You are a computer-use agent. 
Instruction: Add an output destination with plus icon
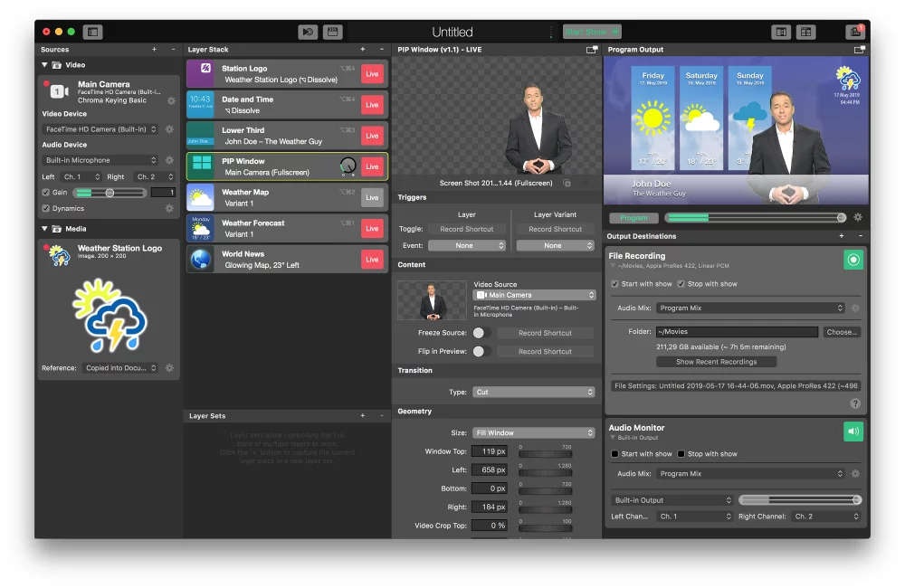coord(842,236)
